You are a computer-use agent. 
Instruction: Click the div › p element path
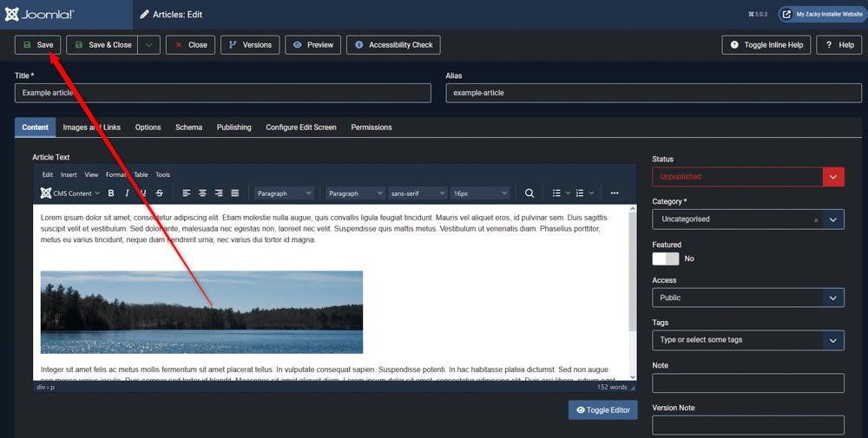[x=45, y=387]
